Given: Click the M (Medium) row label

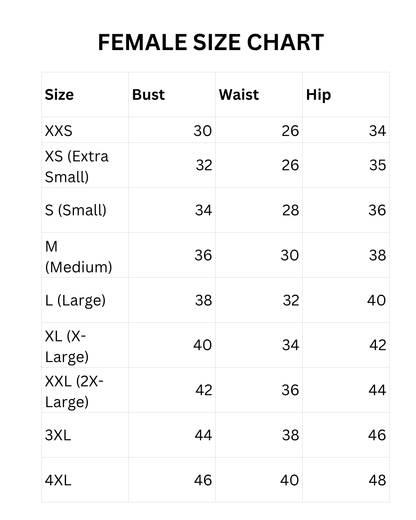Looking at the screenshot, I should click(78, 257).
